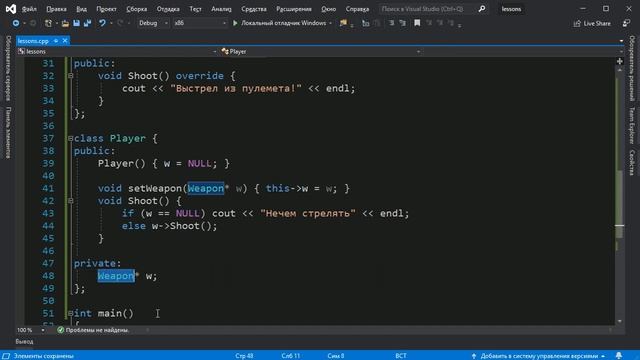The height and width of the screenshot is (360, 640).
Task: Open the Player type dropdown
Action: (x=418, y=51)
